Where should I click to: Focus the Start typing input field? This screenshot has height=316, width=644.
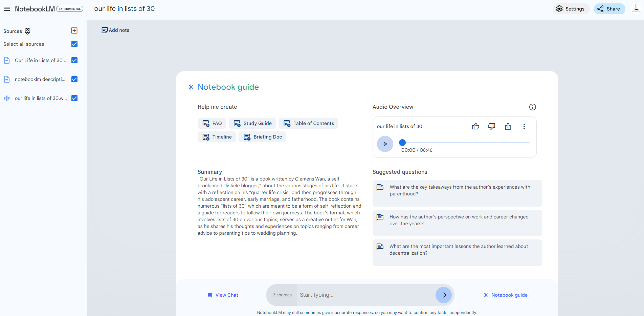pos(365,295)
